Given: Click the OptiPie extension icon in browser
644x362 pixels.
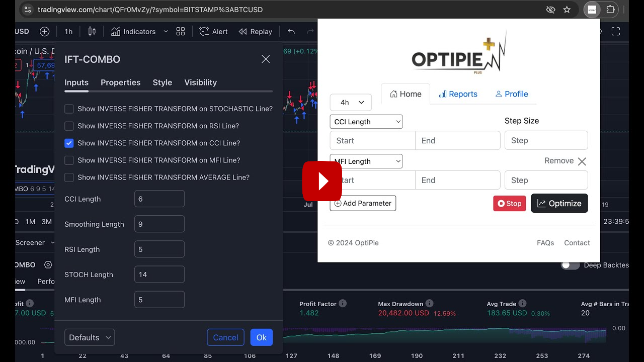Looking at the screenshot, I should 592,10.
